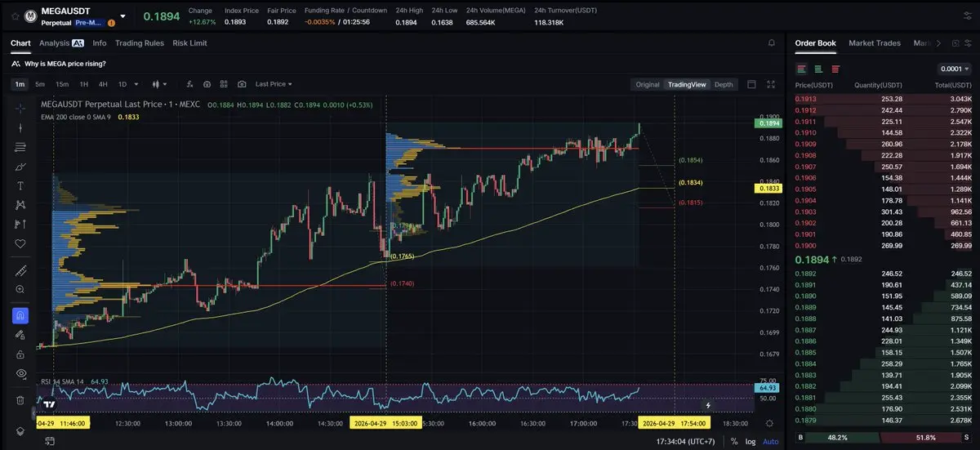The width and height of the screenshot is (980, 450).
Task: Expand more timeframes dropdown after 1D
Action: (136, 84)
